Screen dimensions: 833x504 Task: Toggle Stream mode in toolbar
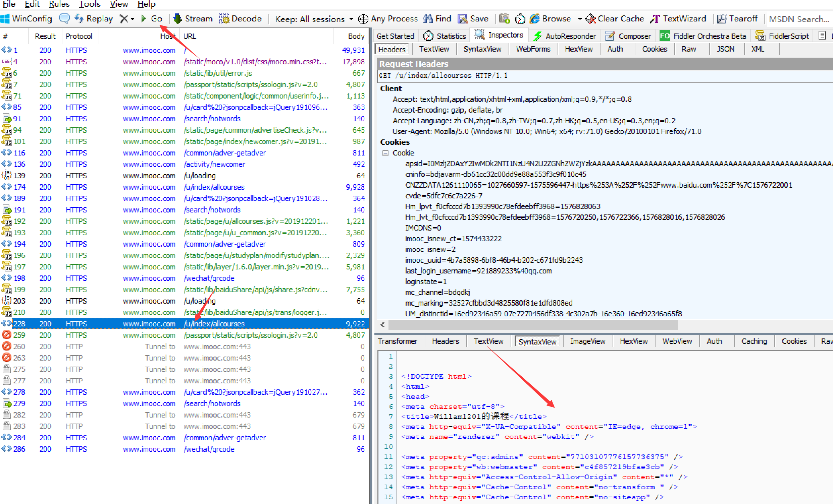(193, 18)
